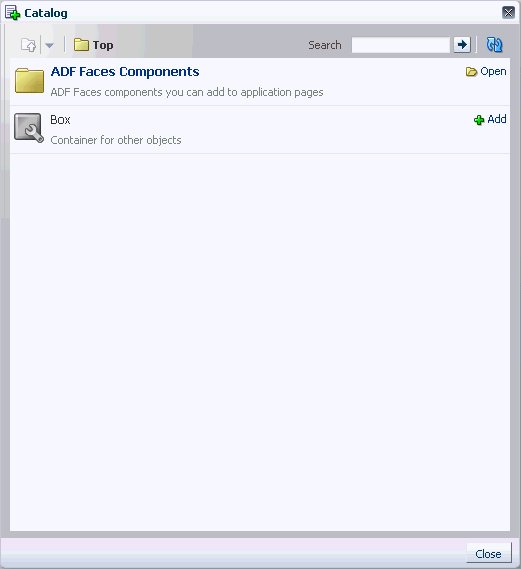
Task: Click the Box component wrench icon
Action: tap(29, 128)
